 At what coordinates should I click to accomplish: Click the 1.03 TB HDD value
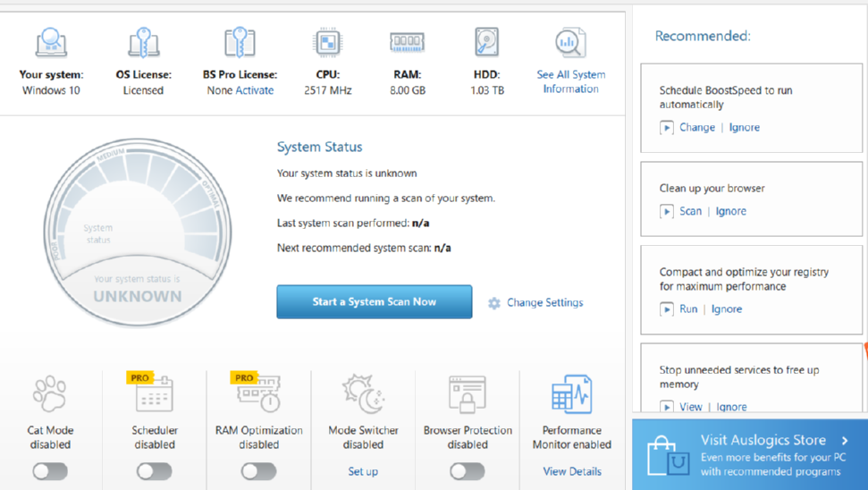tap(487, 90)
